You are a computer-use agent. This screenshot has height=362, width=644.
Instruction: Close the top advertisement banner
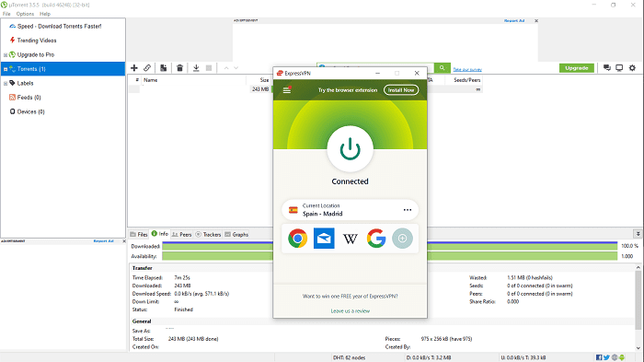pyautogui.click(x=536, y=20)
